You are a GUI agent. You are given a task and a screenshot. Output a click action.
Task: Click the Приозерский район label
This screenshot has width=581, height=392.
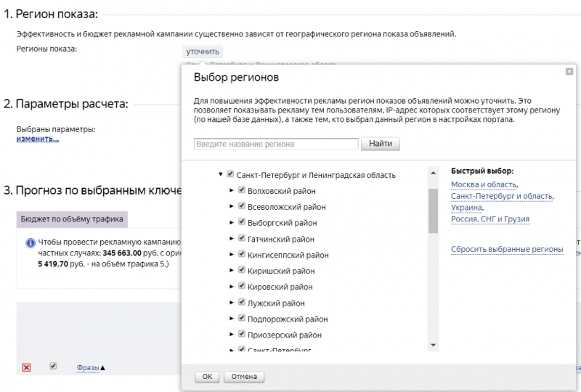pyautogui.click(x=284, y=335)
